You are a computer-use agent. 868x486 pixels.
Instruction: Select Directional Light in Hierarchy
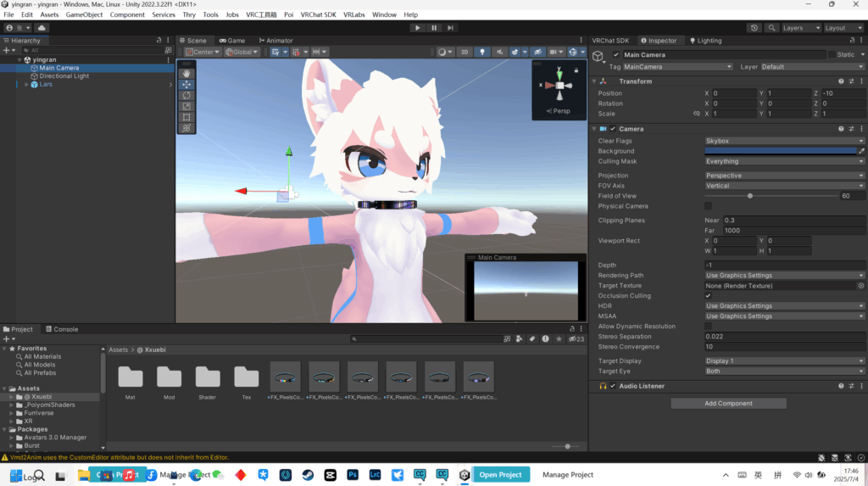[x=64, y=76]
